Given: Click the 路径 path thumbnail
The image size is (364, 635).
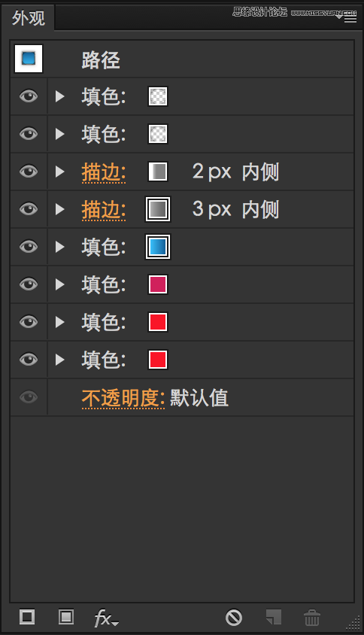Looking at the screenshot, I should tap(29, 59).
